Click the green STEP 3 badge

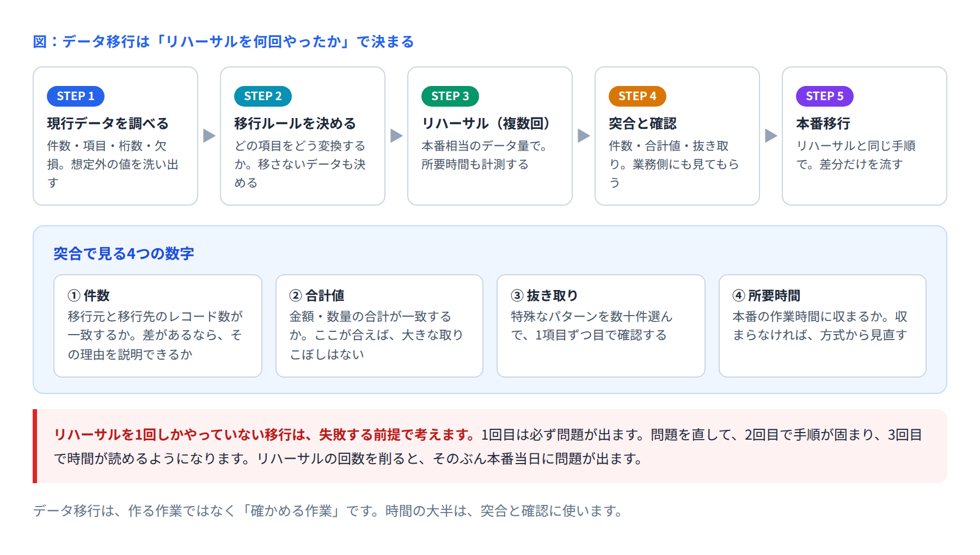point(450,96)
